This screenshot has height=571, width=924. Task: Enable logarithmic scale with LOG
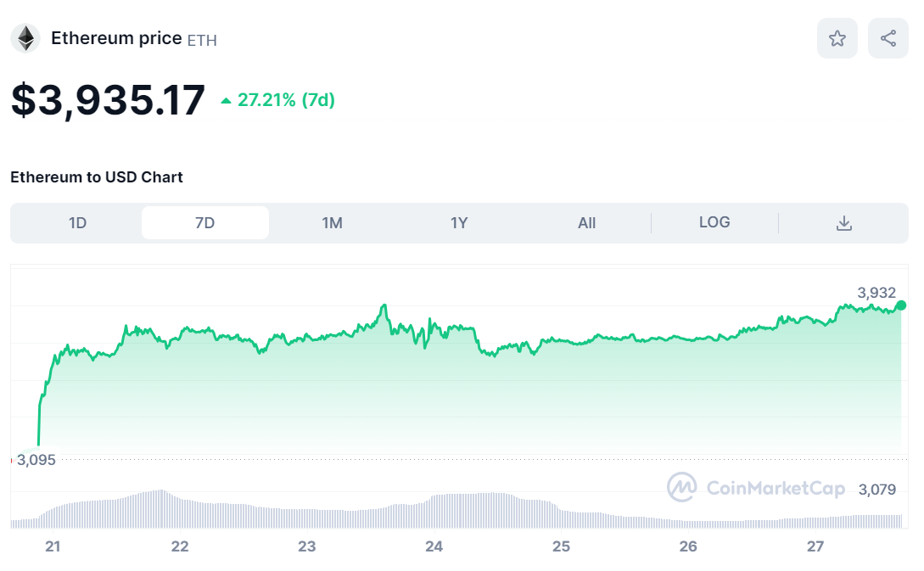click(x=714, y=222)
